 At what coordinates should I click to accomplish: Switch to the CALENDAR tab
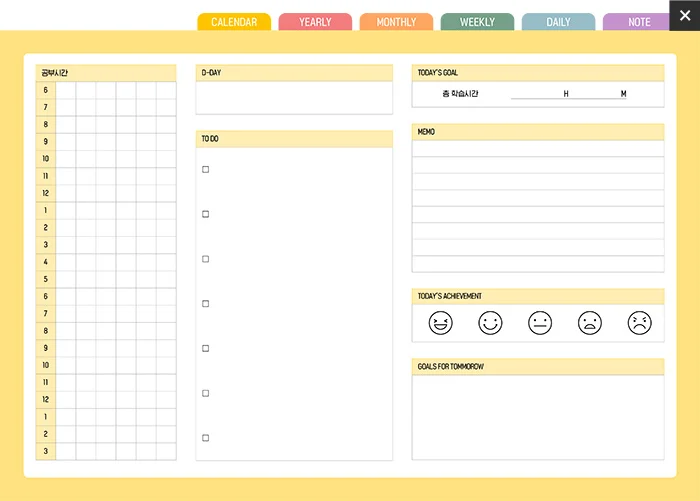234,22
